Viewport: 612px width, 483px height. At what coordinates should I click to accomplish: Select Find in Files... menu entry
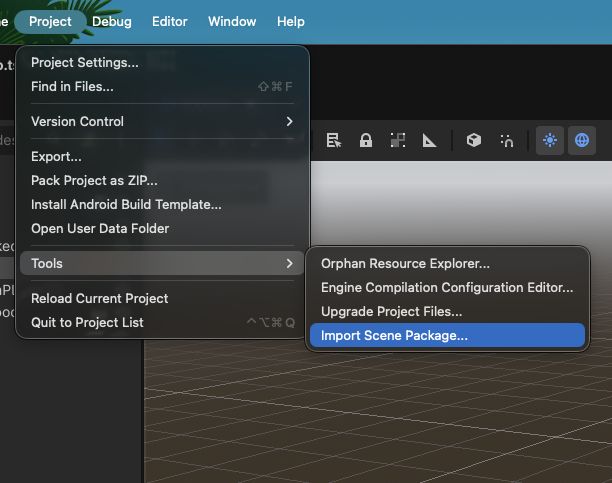click(162, 86)
